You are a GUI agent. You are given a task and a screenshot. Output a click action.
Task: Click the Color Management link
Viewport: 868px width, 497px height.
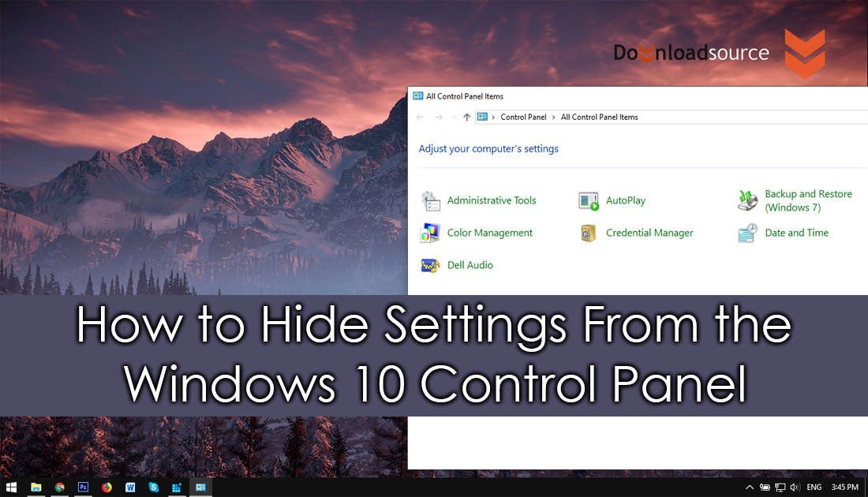click(490, 233)
